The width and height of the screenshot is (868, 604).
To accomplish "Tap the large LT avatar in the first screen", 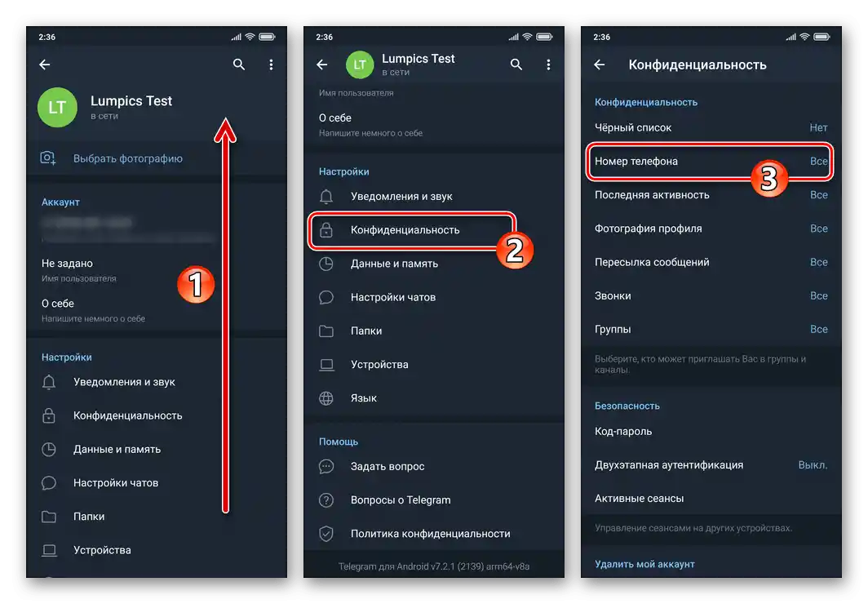I will tap(57, 108).
